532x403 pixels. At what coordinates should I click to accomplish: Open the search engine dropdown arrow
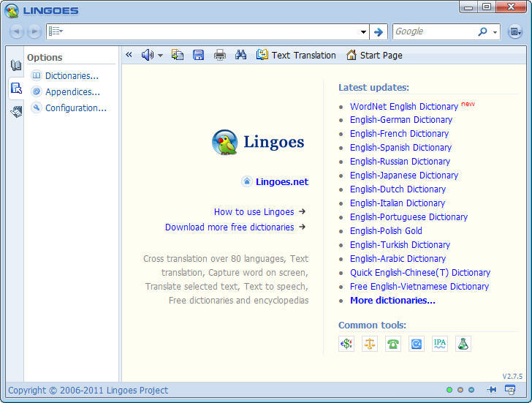click(x=495, y=32)
